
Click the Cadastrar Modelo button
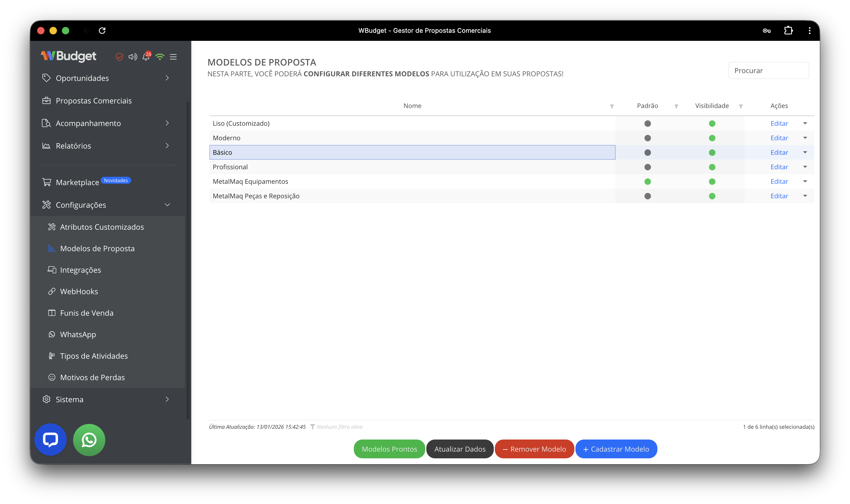(x=616, y=449)
